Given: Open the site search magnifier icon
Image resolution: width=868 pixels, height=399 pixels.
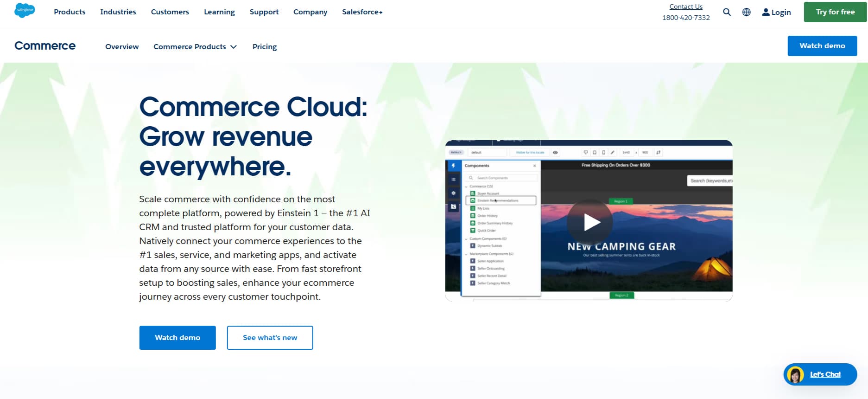Looking at the screenshot, I should point(727,12).
